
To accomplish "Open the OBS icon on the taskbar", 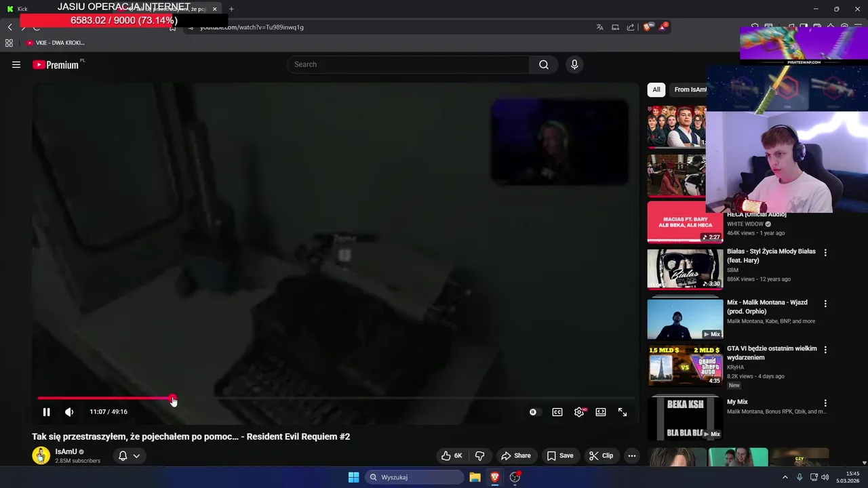I will tap(515, 477).
